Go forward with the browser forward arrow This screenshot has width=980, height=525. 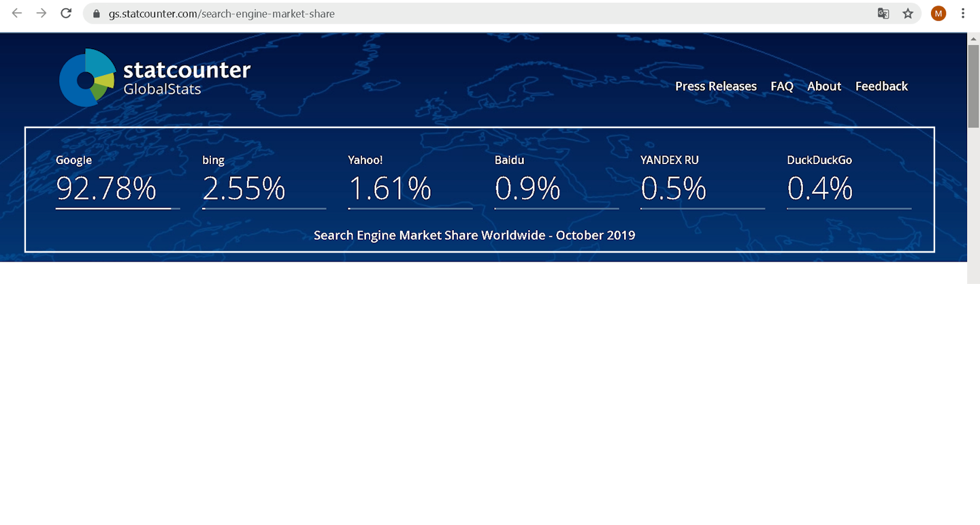coord(42,13)
